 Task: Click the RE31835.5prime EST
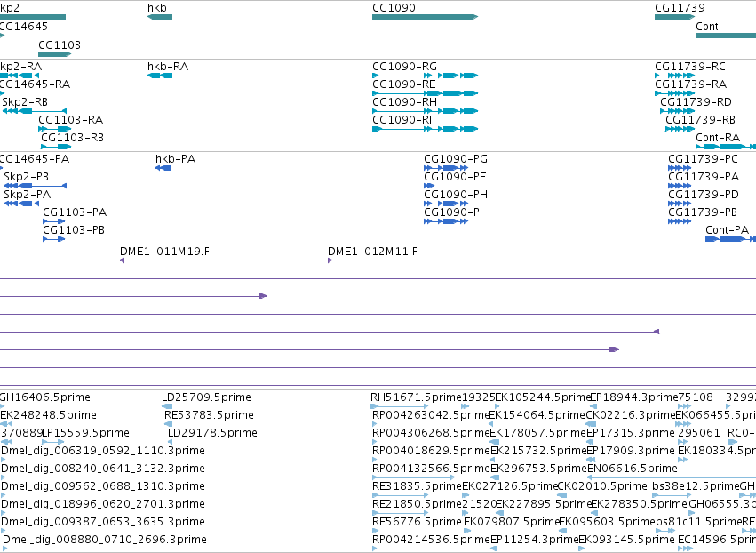[x=400, y=495]
